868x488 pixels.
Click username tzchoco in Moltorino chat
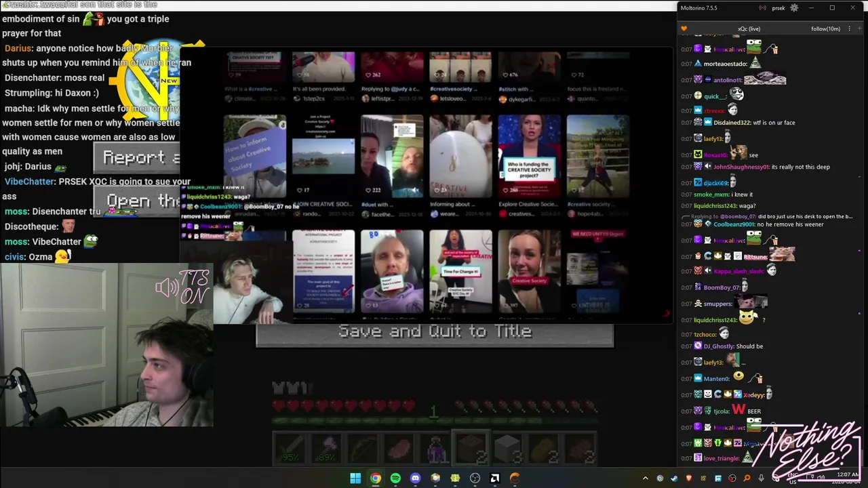coord(705,334)
